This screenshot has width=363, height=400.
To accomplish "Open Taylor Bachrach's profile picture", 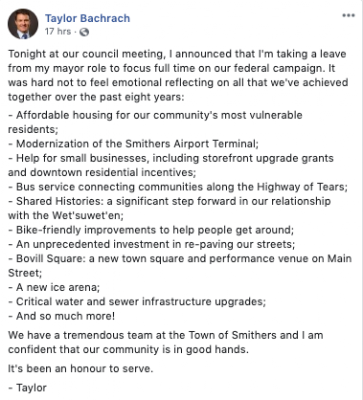I will pos(23,24).
